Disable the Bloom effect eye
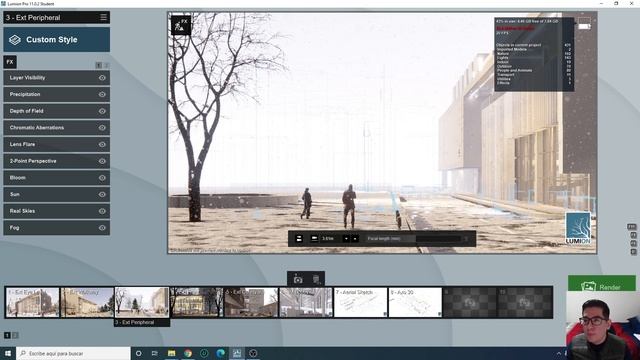This screenshot has width=640, height=360. coord(102,178)
